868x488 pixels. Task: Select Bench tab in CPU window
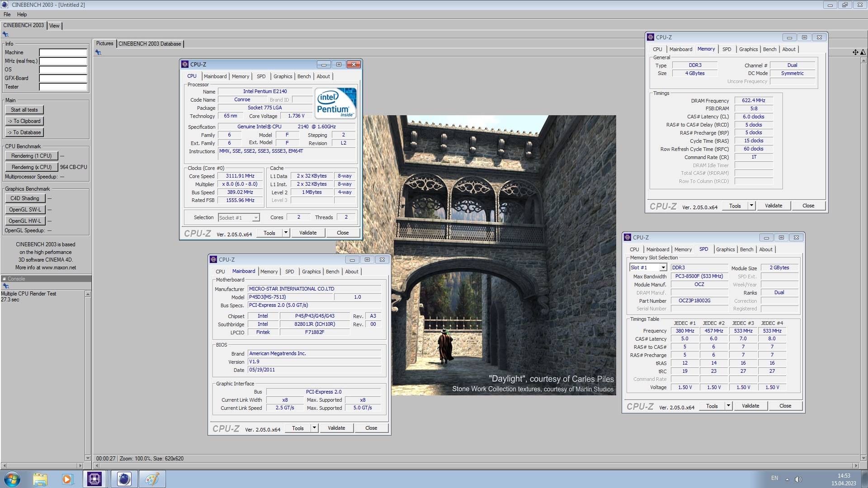point(304,76)
